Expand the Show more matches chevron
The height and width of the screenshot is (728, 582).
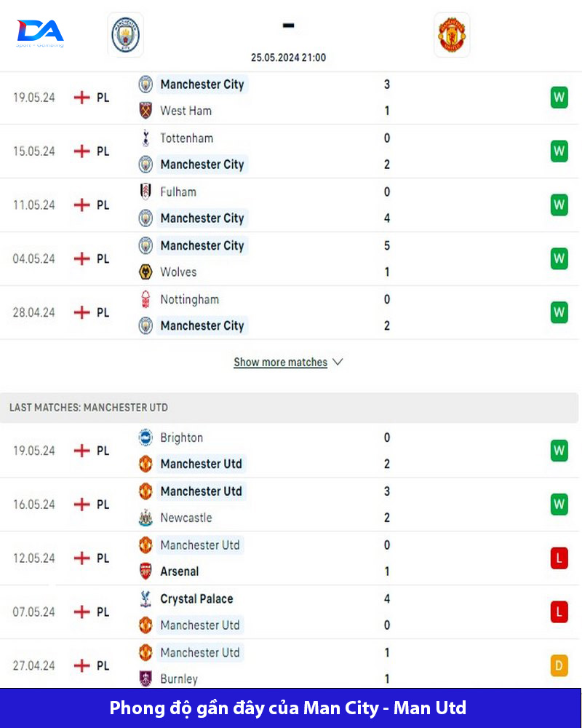point(338,362)
